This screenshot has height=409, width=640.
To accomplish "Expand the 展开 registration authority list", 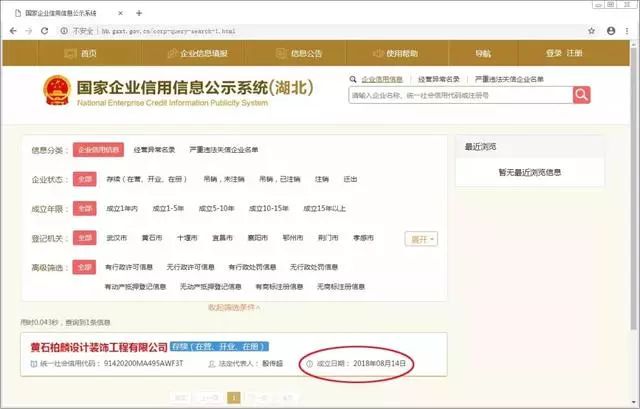I will pyautogui.click(x=420, y=239).
